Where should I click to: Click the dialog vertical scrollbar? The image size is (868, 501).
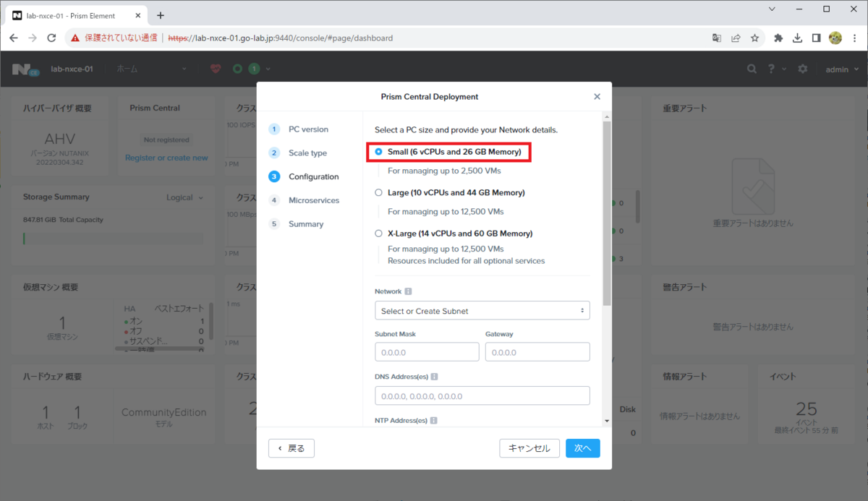[x=607, y=213]
